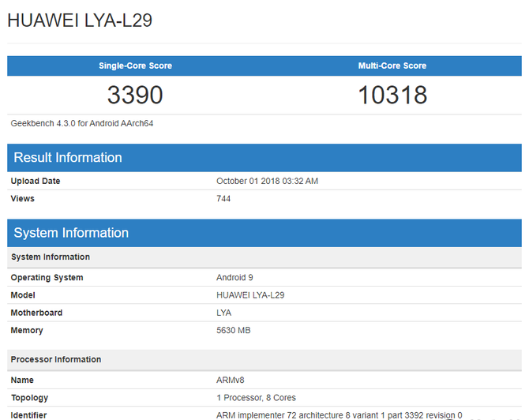Click the Android 9 value
529x420 pixels.
(234, 277)
